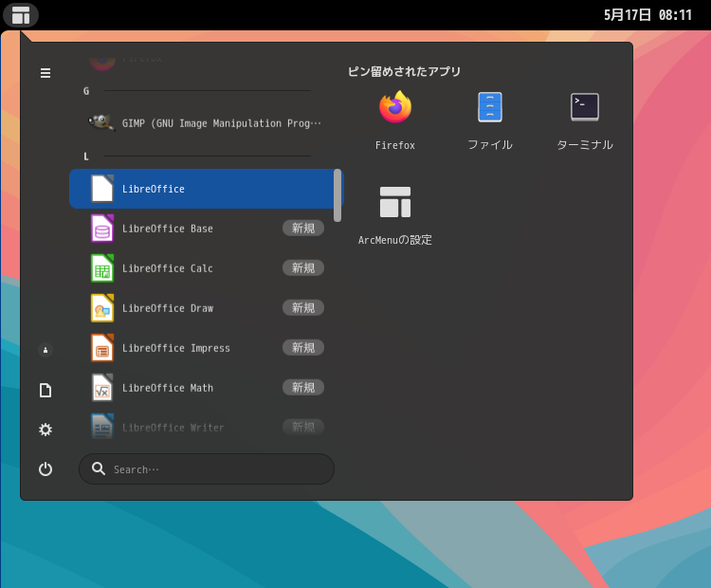
Task: Click 新規 beside LibreOffice Base
Action: pos(303,228)
